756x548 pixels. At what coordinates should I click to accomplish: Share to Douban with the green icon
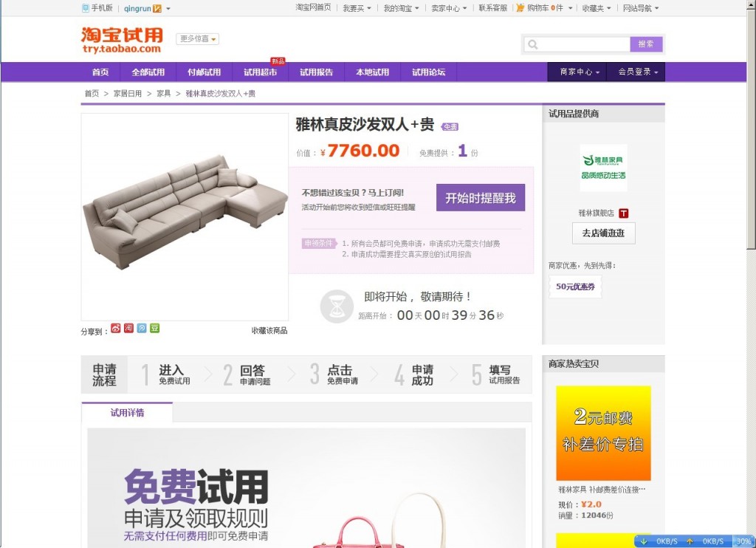(155, 329)
